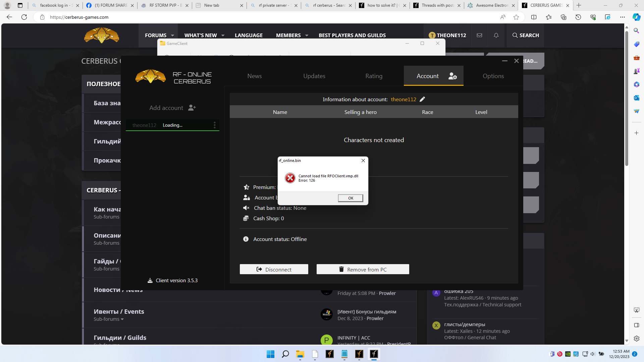Screen dimensions: 644x362
Task: Open the forum SEARCH button
Action: (x=526, y=35)
